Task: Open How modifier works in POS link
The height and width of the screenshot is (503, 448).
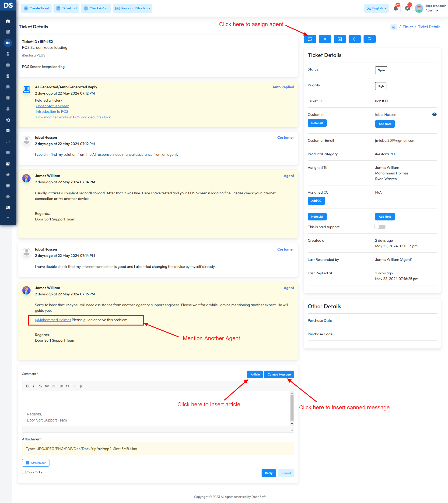Action: pos(73,117)
